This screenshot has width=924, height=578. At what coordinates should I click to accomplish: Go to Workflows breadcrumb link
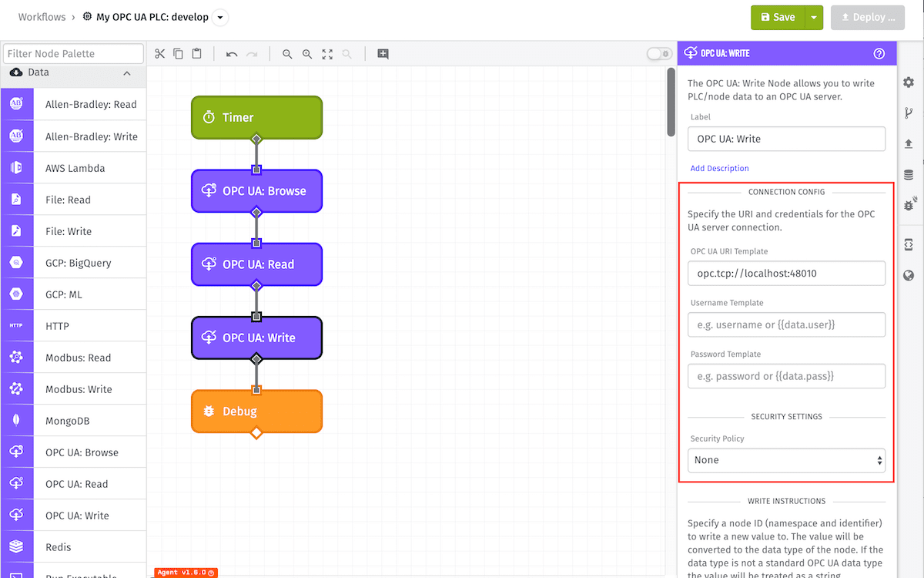click(x=42, y=17)
